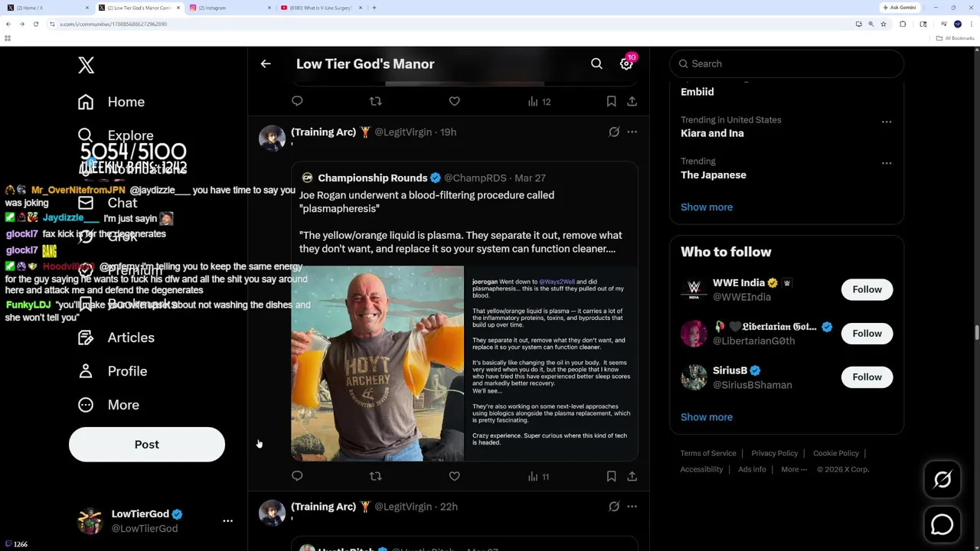Image resolution: width=980 pixels, height=551 pixels.
Task: Open LowTierGod account options (three dots)
Action: click(x=227, y=520)
